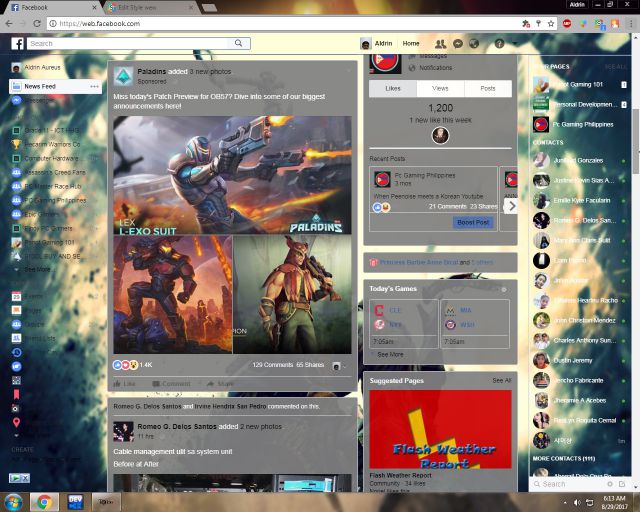Click See All in Suggested Pages
The width and height of the screenshot is (640, 512).
(x=502, y=381)
